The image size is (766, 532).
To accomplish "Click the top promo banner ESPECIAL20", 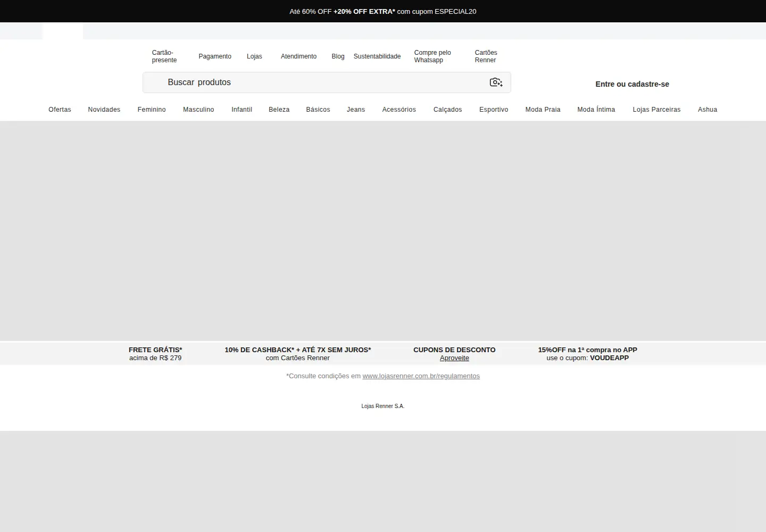I will click(383, 11).
